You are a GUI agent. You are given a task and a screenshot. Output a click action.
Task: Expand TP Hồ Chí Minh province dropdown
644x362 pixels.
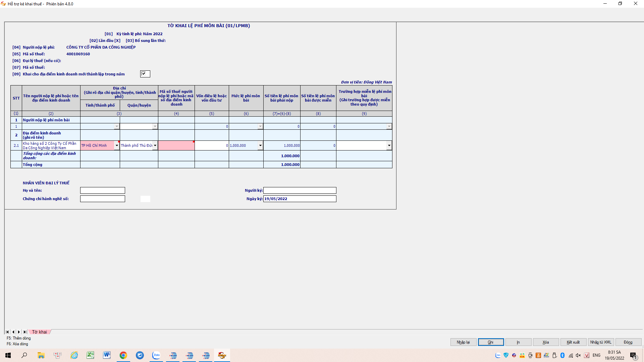(x=117, y=145)
